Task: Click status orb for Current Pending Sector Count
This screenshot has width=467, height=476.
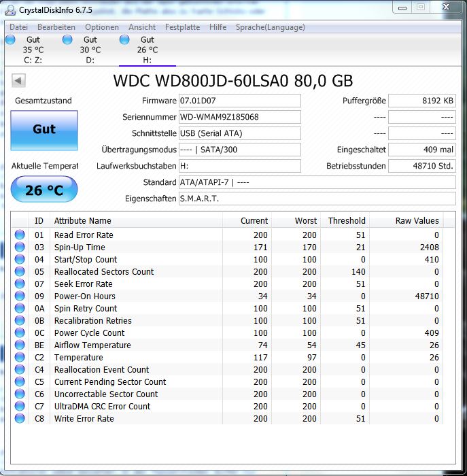Action: [x=20, y=381]
